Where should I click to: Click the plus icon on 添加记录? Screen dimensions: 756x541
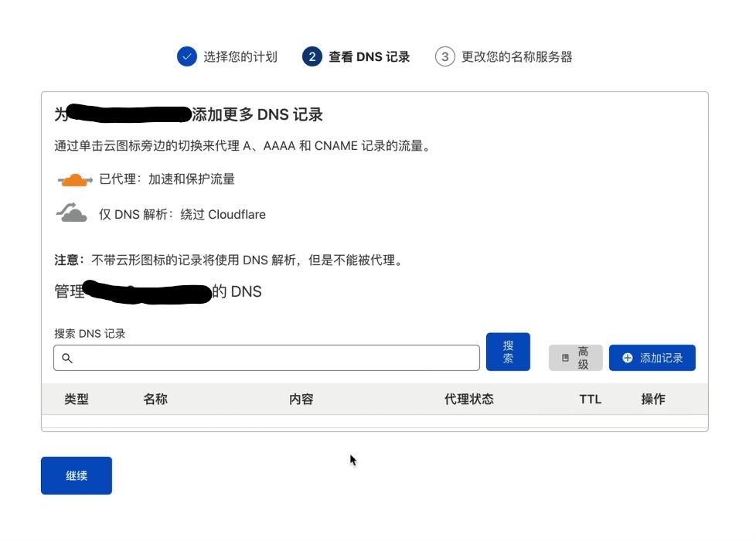pyautogui.click(x=627, y=358)
